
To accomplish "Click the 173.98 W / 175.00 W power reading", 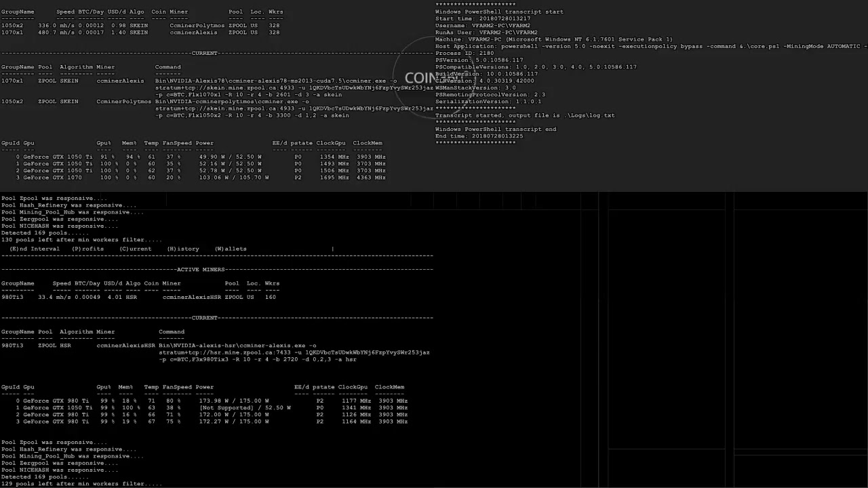I will 234,401.
